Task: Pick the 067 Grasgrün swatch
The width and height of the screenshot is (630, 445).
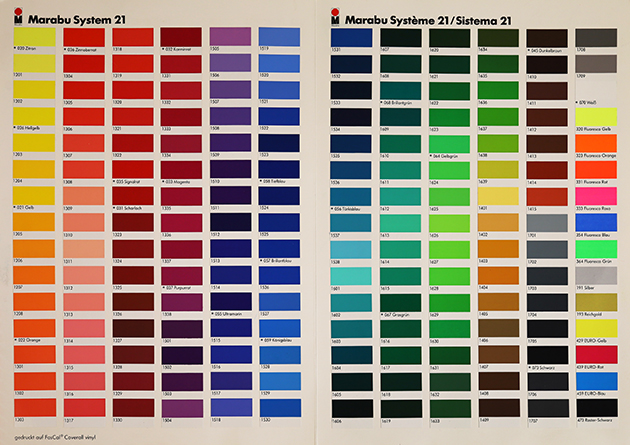Action: click(x=401, y=303)
